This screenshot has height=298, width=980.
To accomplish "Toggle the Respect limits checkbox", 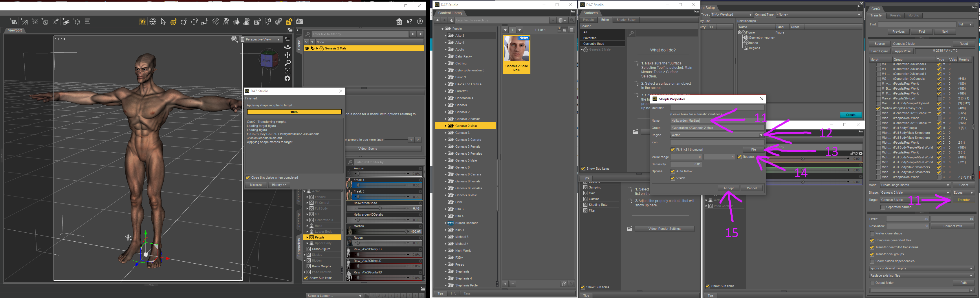I will click(x=739, y=157).
